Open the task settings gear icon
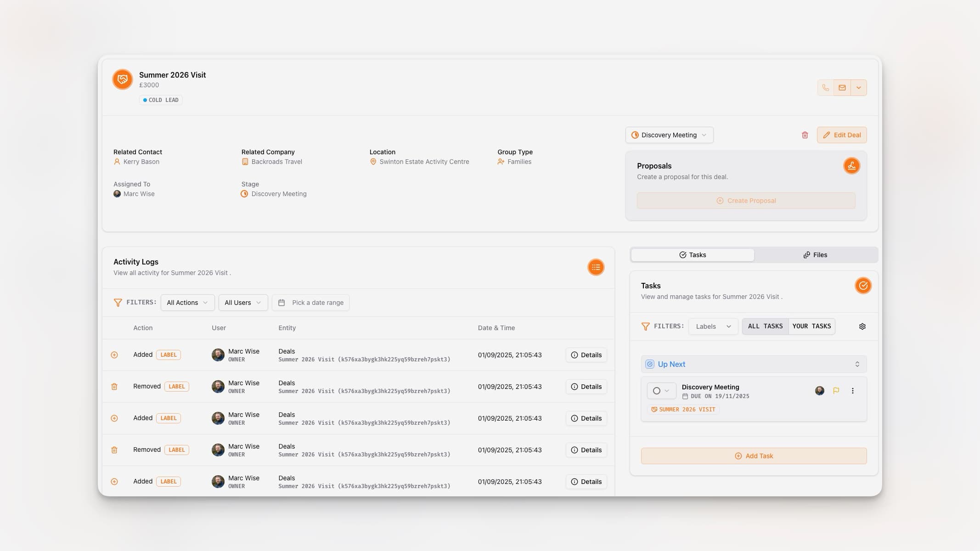 [862, 326]
